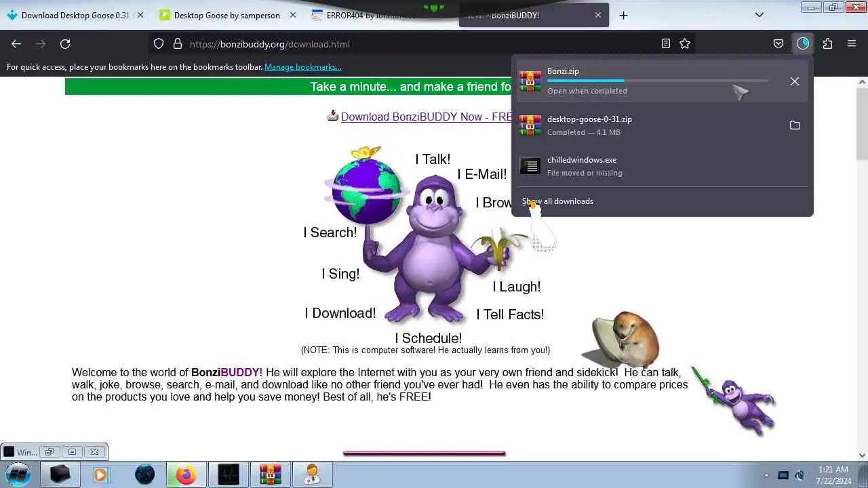868x488 pixels.
Task: Close the minimized Win... window
Action: click(94, 451)
